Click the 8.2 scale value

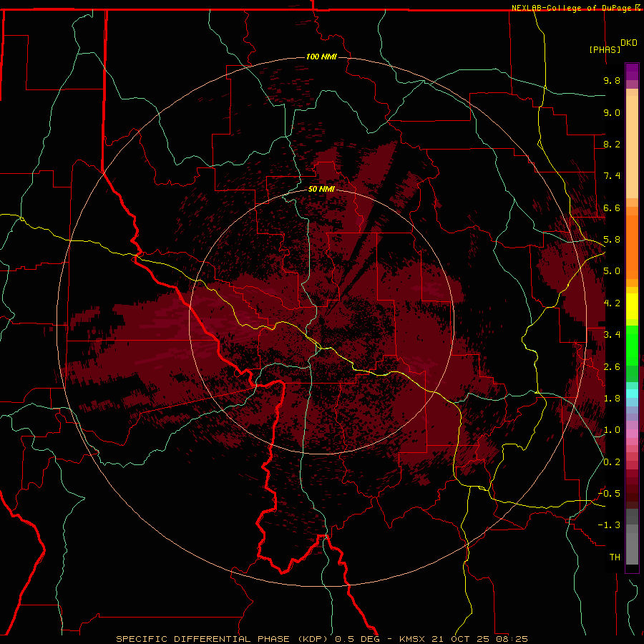click(x=612, y=144)
